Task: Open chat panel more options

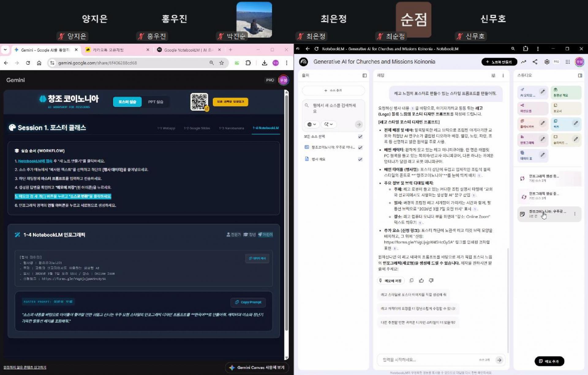Action: [503, 75]
